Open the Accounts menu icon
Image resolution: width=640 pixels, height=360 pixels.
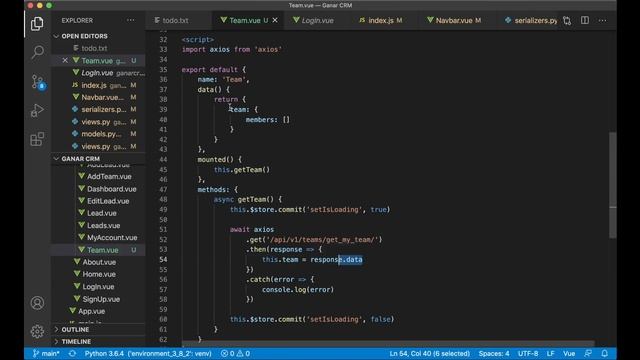[x=37, y=303]
